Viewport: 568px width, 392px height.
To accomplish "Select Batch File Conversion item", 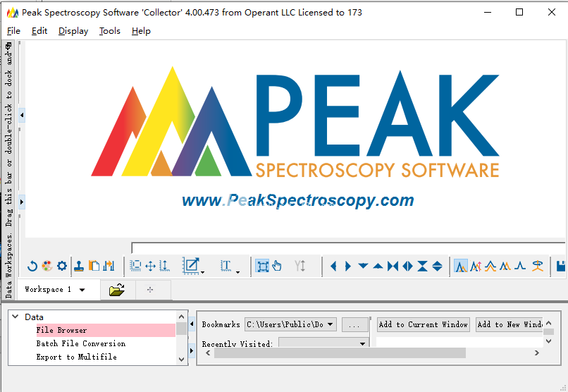I will pos(81,343).
